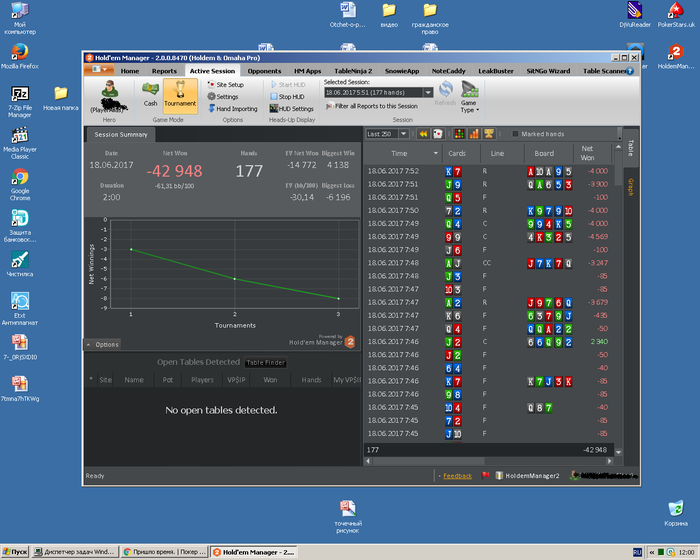Open Media Player Classic desktop icon
Image resolution: width=700 pixels, height=560 pixels.
click(x=20, y=143)
